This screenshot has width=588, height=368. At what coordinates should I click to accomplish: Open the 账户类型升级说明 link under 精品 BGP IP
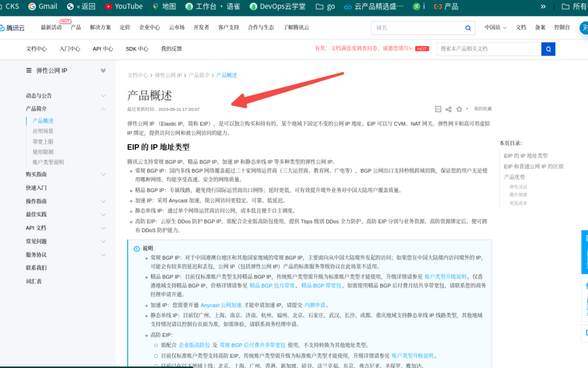click(445, 277)
